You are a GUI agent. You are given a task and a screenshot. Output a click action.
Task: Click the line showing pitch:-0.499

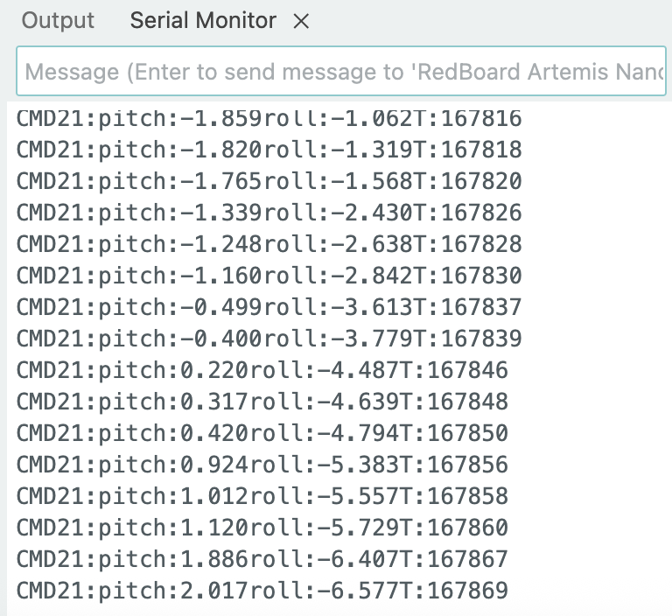269,307
